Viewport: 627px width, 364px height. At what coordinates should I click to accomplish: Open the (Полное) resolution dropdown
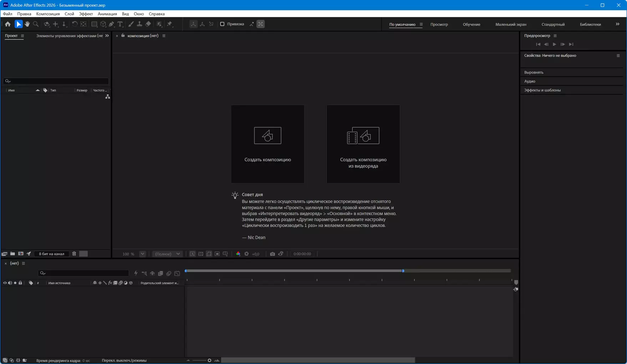167,254
